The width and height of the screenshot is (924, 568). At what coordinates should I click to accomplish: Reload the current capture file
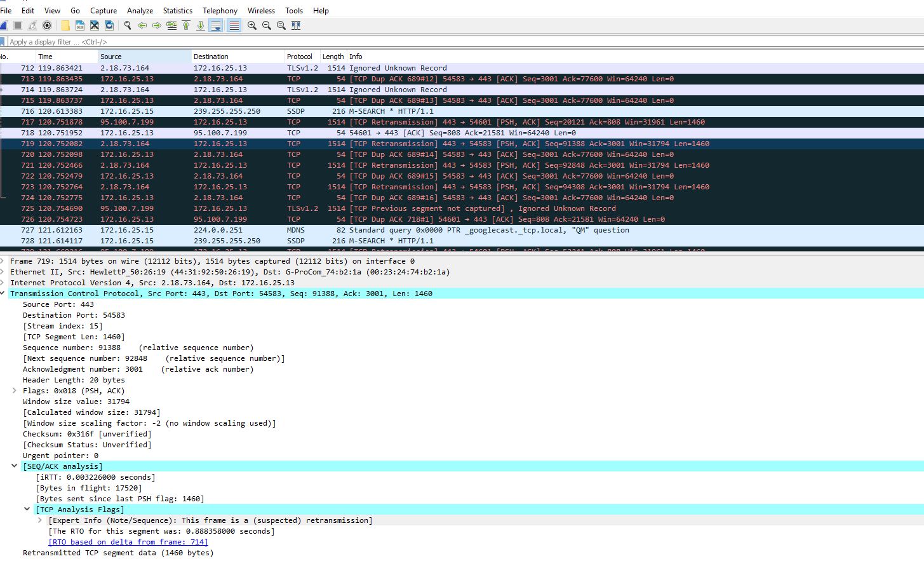(x=109, y=25)
